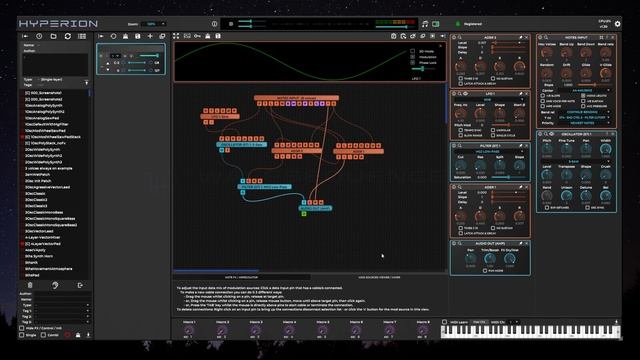Open the filter type MG Low-Pass dropdown
Image resolution: width=640 pixels, height=360 pixels.
click(x=490, y=151)
